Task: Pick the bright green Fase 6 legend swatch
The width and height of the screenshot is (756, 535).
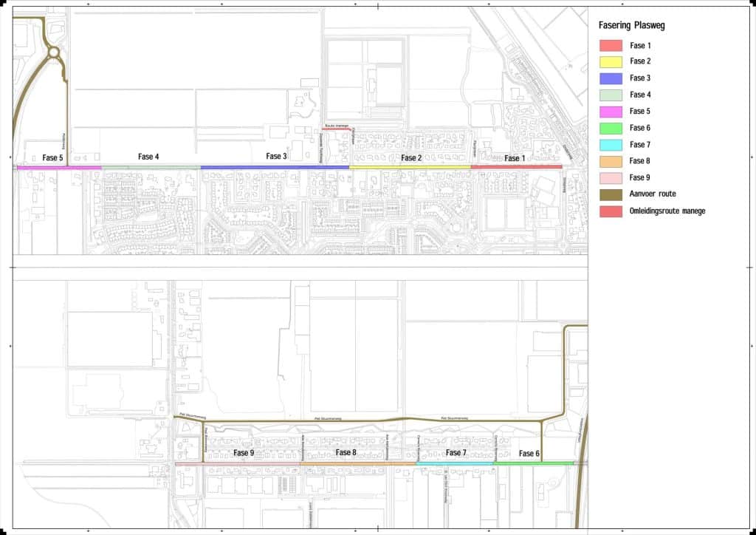Action: pyautogui.click(x=611, y=128)
